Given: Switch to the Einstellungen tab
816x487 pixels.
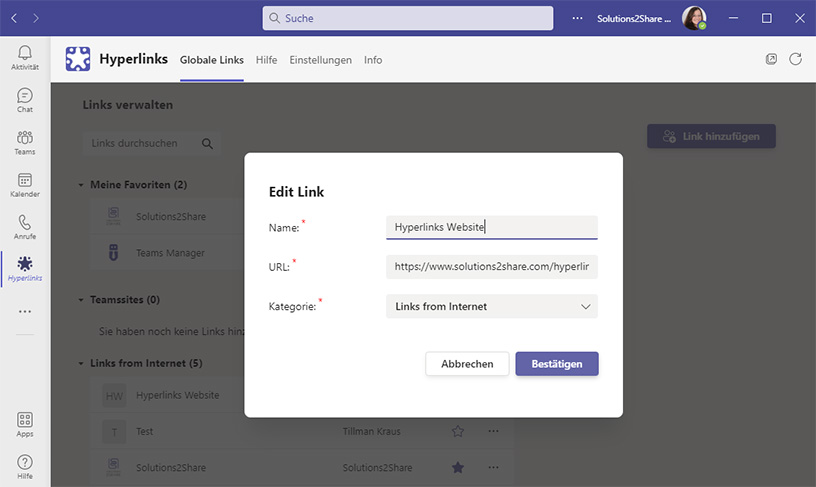Looking at the screenshot, I should pyautogui.click(x=320, y=60).
